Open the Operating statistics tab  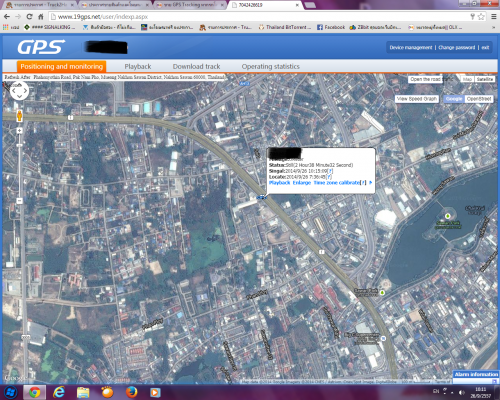(271, 66)
